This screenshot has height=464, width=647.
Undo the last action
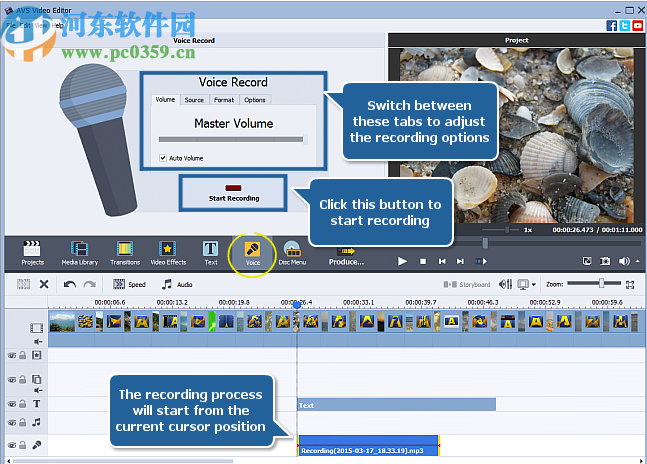(69, 284)
